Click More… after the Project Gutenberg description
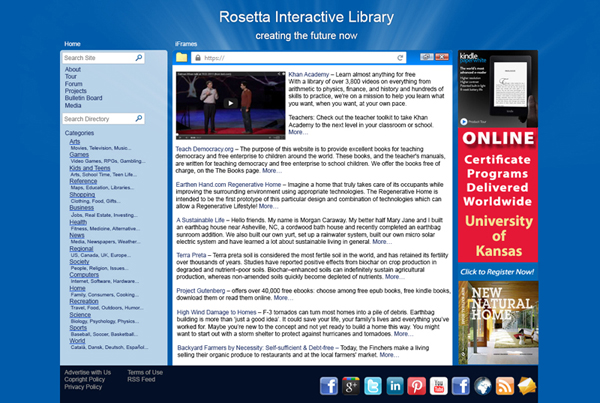 (283, 298)
